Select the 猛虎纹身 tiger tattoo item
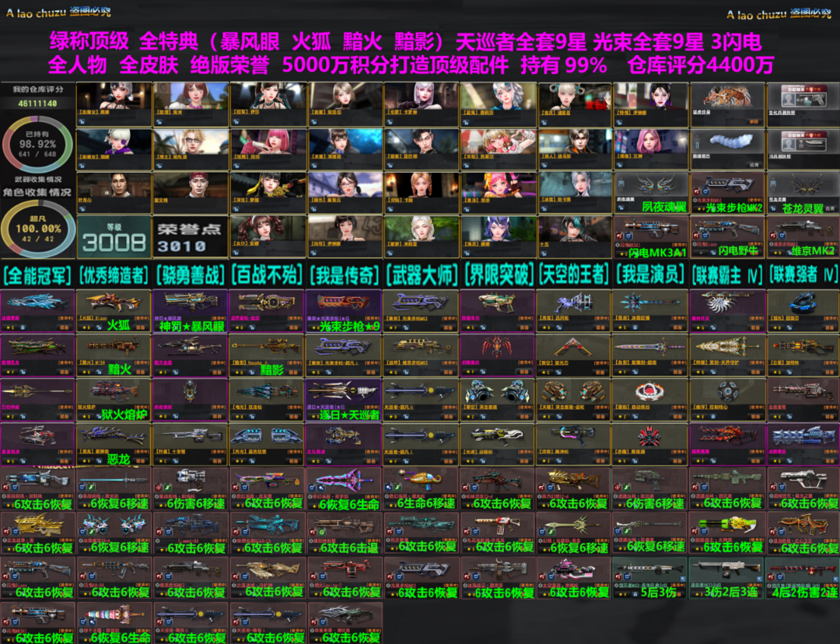840x644 pixels. click(x=727, y=104)
